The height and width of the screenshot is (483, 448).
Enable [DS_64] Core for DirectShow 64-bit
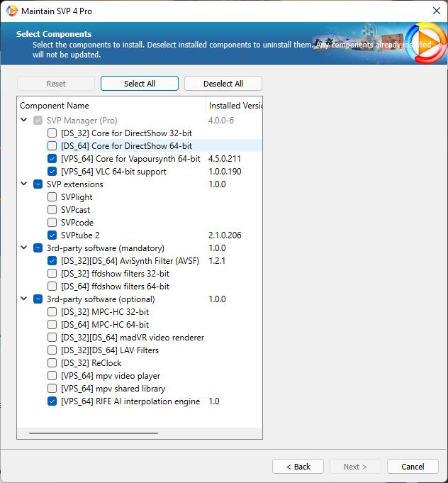[52, 145]
